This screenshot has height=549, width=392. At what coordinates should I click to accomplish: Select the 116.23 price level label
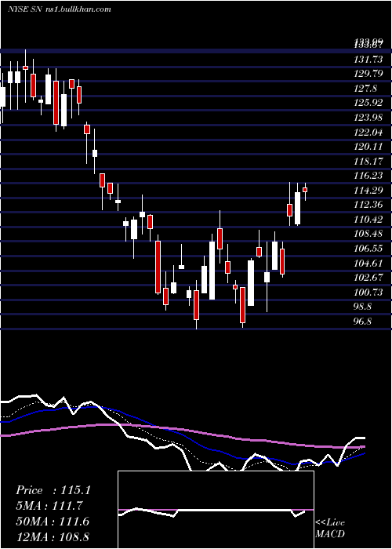click(x=368, y=176)
